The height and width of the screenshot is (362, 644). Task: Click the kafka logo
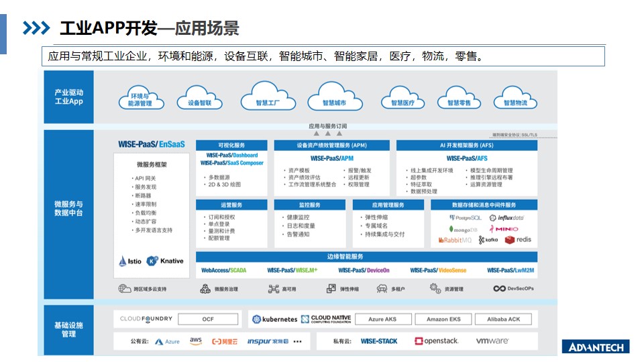[488, 240]
